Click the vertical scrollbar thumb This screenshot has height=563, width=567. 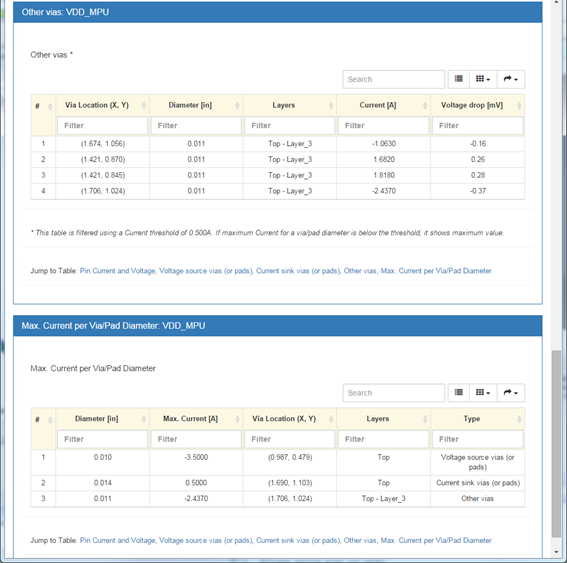pyautogui.click(x=556, y=444)
